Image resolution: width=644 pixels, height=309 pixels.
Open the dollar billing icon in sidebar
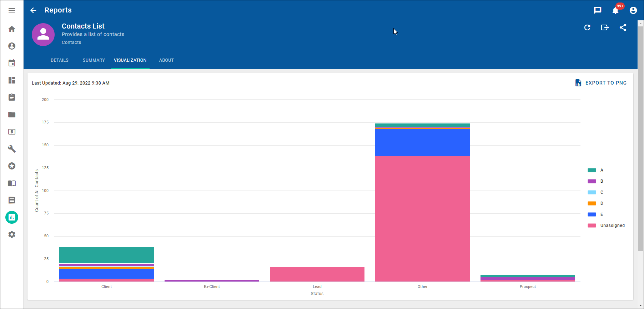point(12,132)
